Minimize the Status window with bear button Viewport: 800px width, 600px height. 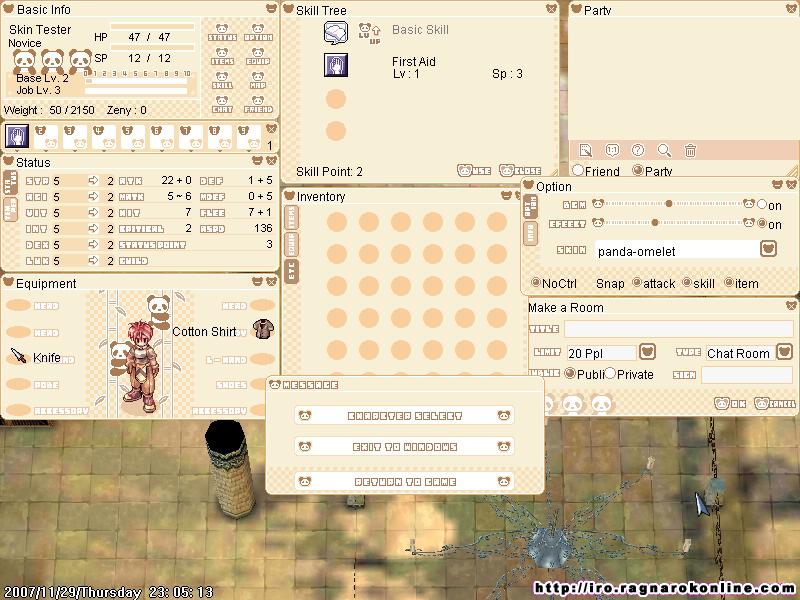click(258, 161)
